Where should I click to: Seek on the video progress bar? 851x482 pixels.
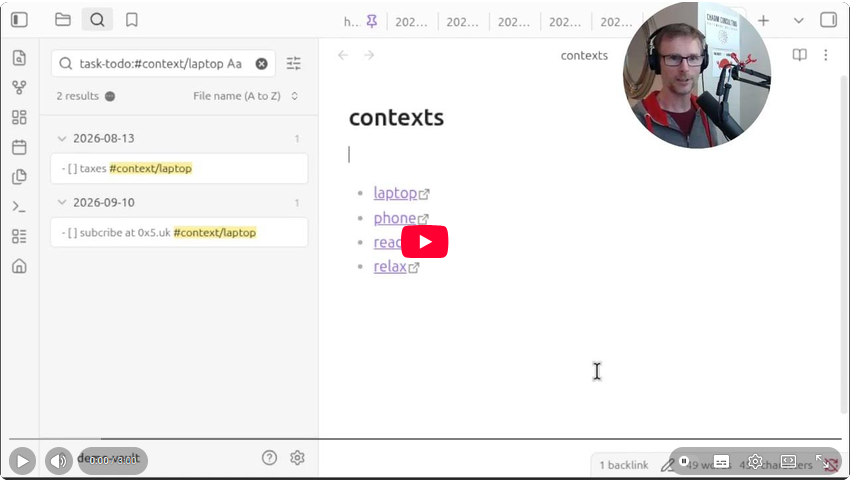click(426, 439)
